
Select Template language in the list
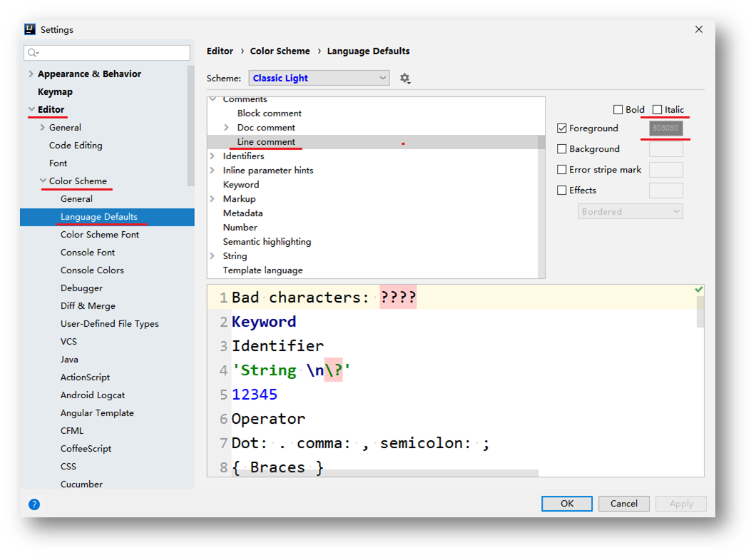click(262, 270)
